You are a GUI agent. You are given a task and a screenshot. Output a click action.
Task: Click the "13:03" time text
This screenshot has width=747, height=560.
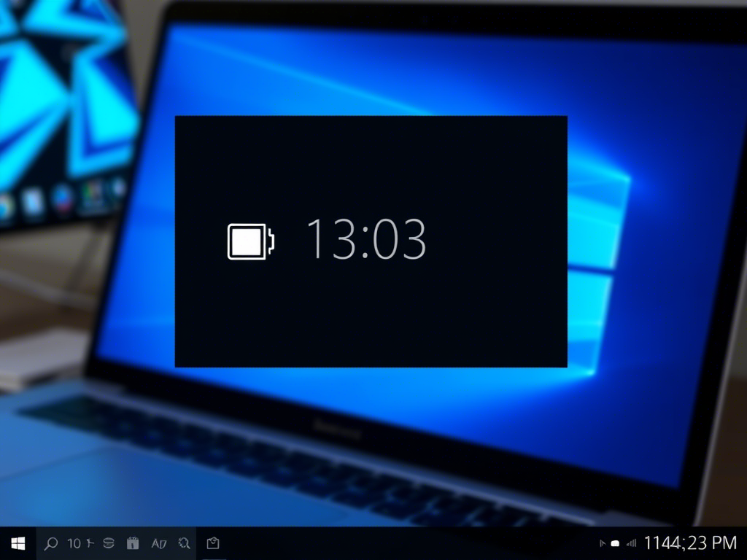[x=366, y=239]
